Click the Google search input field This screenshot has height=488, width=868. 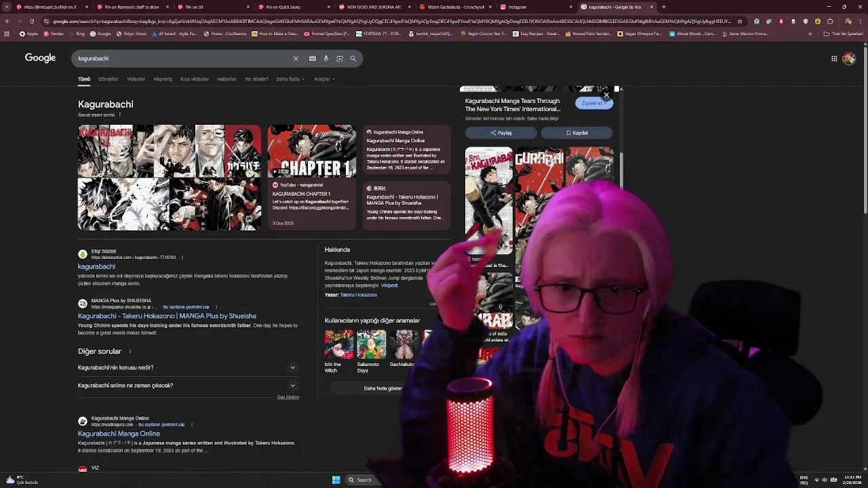pos(183,59)
